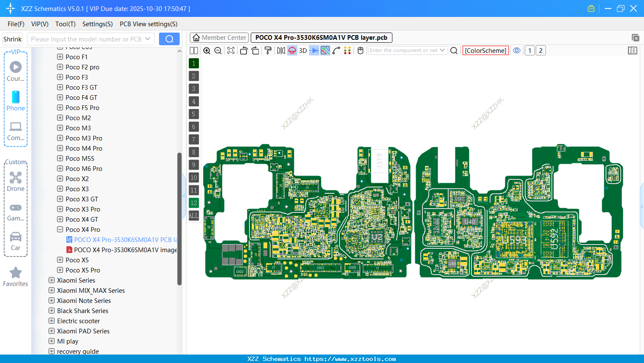This screenshot has height=363, width=644.
Task: Click the mouse settings icon
Action: 360,50
